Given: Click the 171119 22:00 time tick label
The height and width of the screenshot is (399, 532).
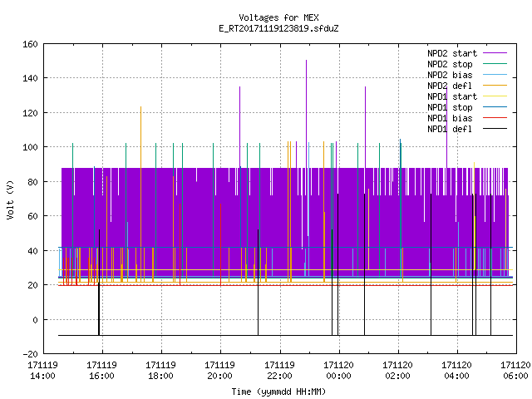Looking at the screenshot, I should (x=279, y=371).
